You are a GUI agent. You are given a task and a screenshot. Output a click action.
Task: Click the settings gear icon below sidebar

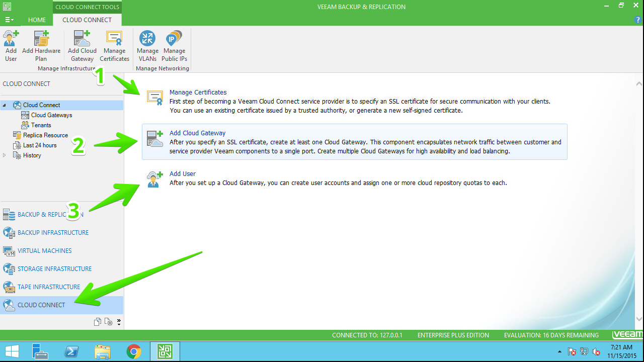coord(109,322)
